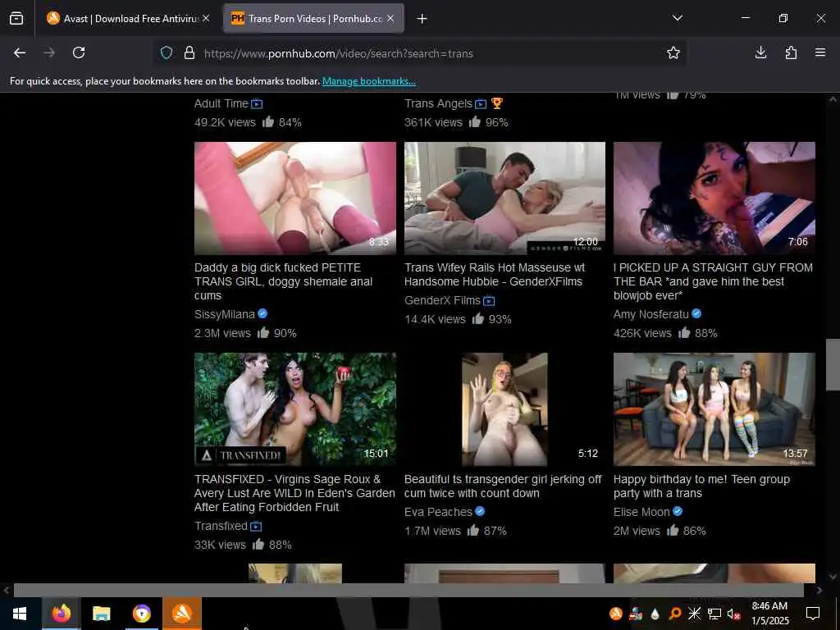The width and height of the screenshot is (840, 630).
Task: Select the "14.4K views" text
Action: [435, 319]
